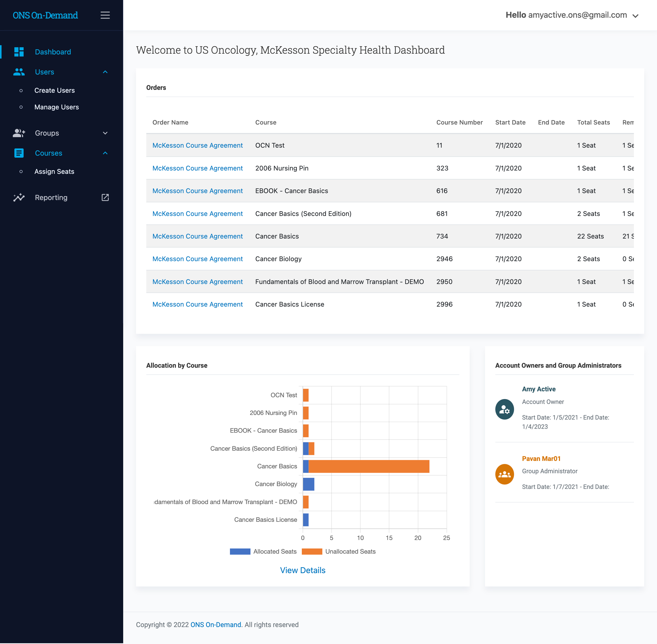Click the Groups add-person icon

pyautogui.click(x=19, y=133)
